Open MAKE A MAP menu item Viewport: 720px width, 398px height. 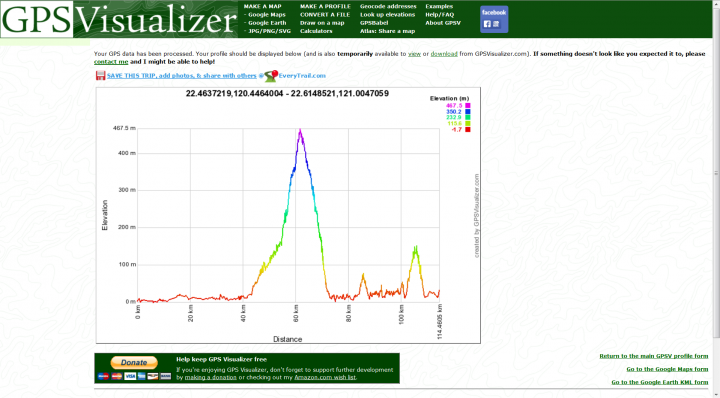point(263,6)
